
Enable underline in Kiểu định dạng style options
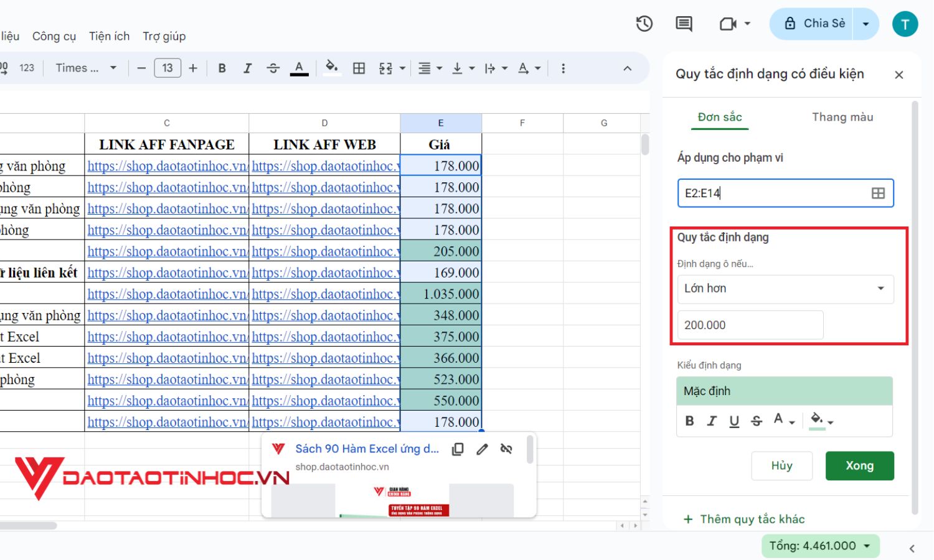[734, 421]
